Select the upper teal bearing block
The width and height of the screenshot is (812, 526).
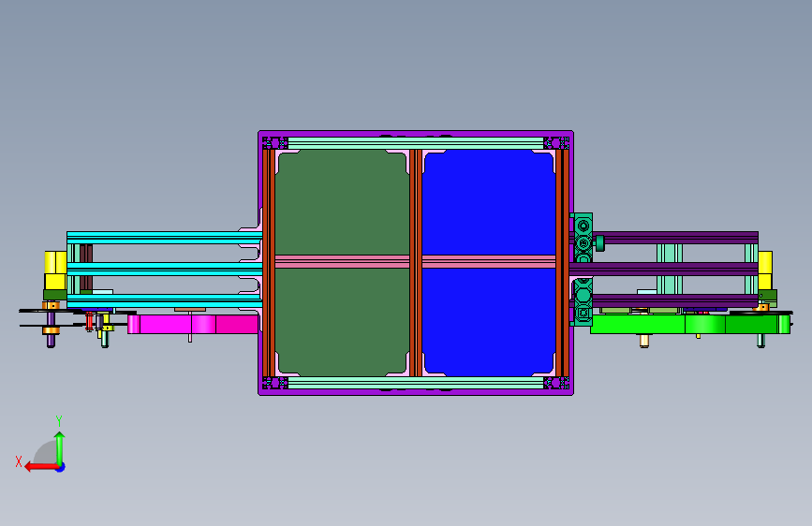[583, 238]
